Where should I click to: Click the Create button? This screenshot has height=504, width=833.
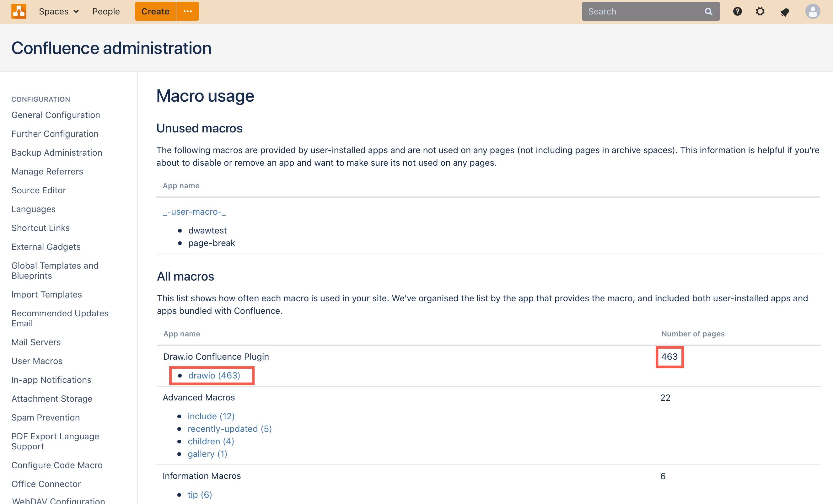[155, 11]
